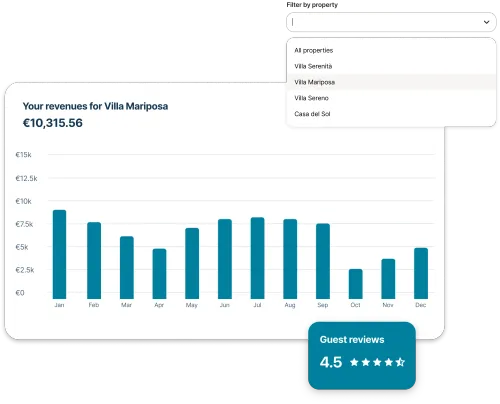This screenshot has height=404, width=500.
Task: Click the €15k axis label
Action: (x=23, y=155)
